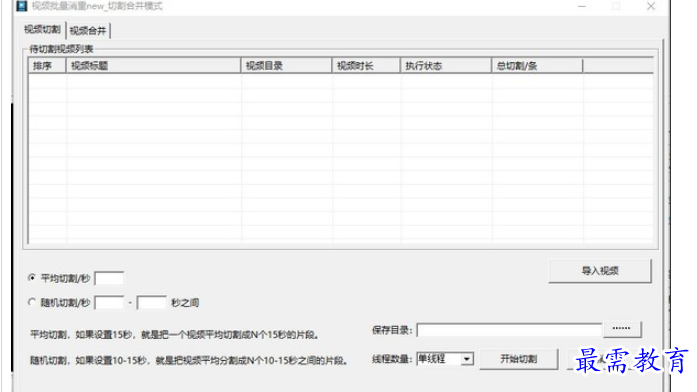Click the 执行状态 column header
Image resolution: width=697 pixels, height=392 pixels.
click(446, 66)
